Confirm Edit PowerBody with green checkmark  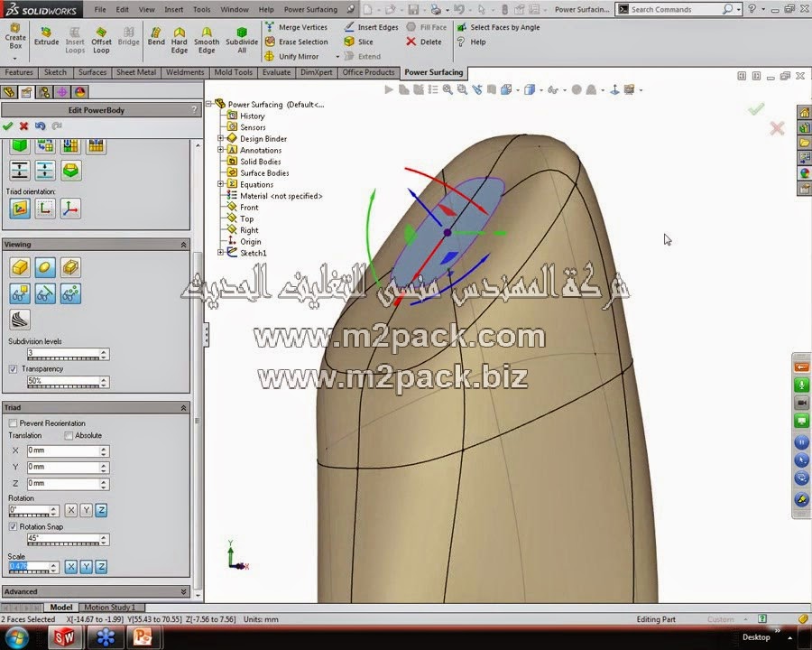click(8, 125)
